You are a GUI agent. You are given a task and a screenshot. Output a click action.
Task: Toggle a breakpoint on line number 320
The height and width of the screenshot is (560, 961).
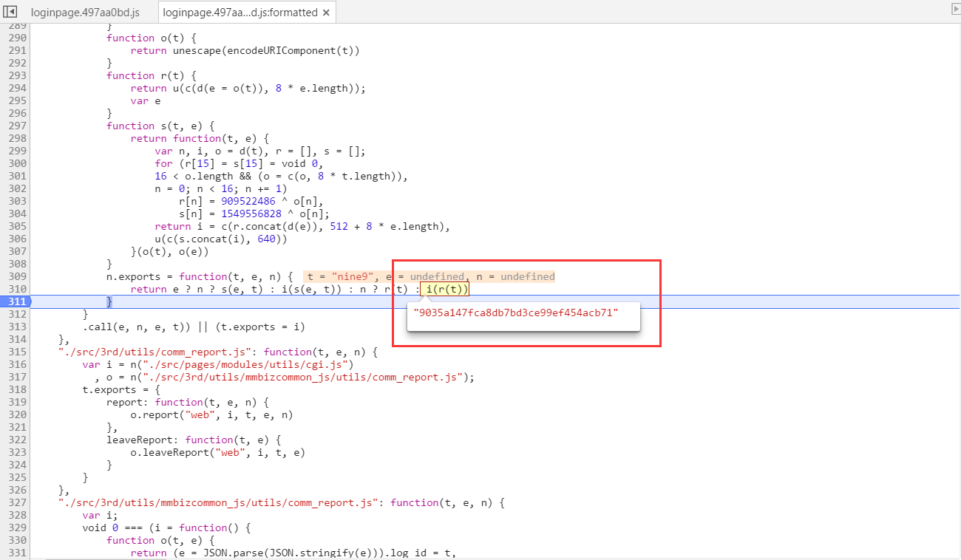18,414
